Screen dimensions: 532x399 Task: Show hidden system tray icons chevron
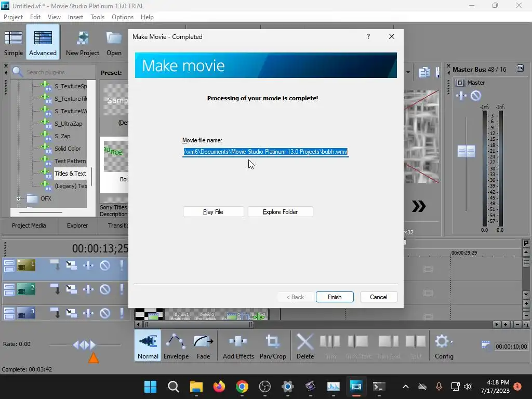point(405,387)
